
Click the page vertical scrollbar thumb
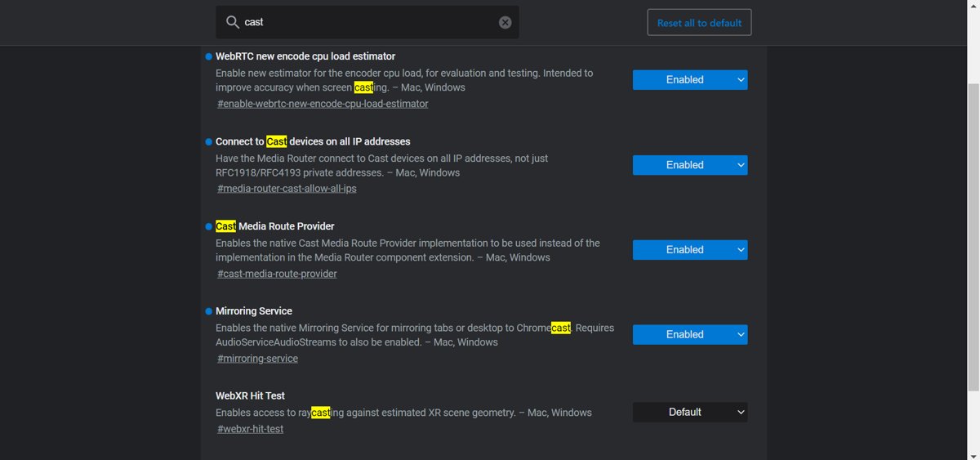point(973,237)
